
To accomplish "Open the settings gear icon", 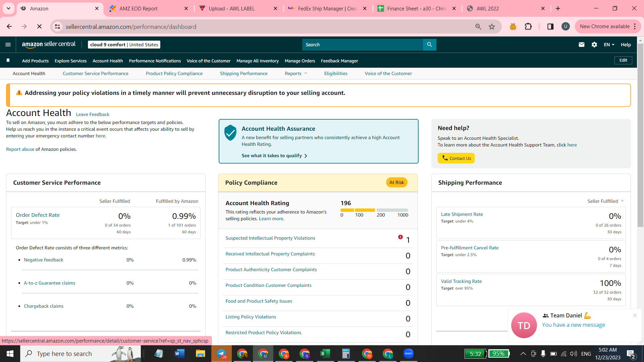I will (x=594, y=45).
